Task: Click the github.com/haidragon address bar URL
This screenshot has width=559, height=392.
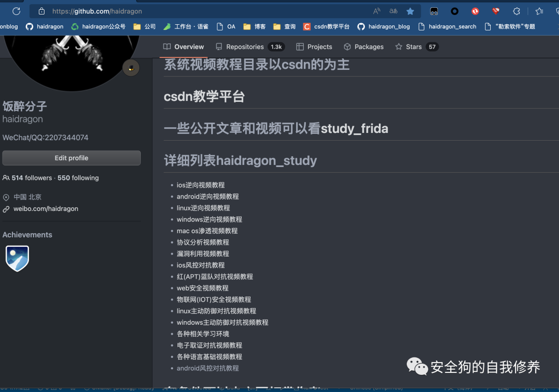Action: (97, 11)
